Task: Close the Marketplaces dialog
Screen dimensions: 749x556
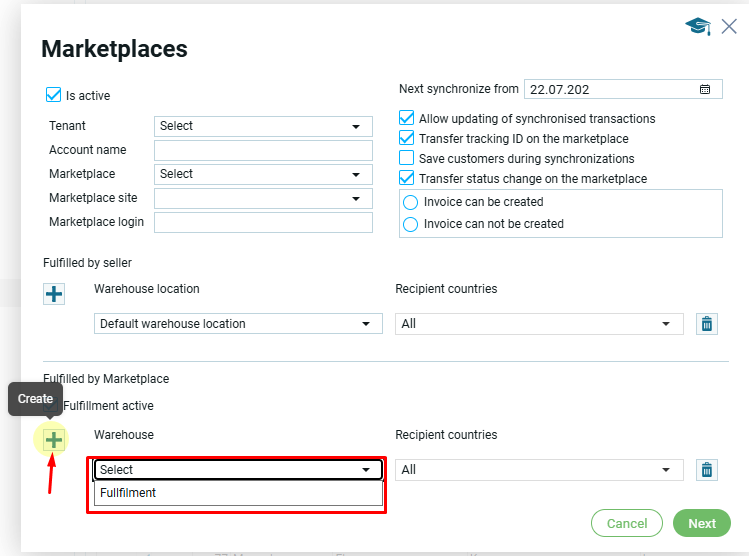Action: pos(729,27)
